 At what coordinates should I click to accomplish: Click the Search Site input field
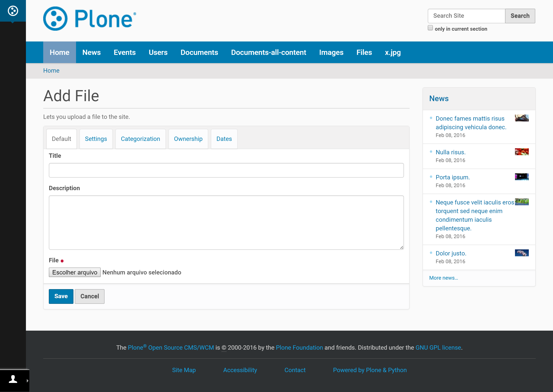click(466, 16)
